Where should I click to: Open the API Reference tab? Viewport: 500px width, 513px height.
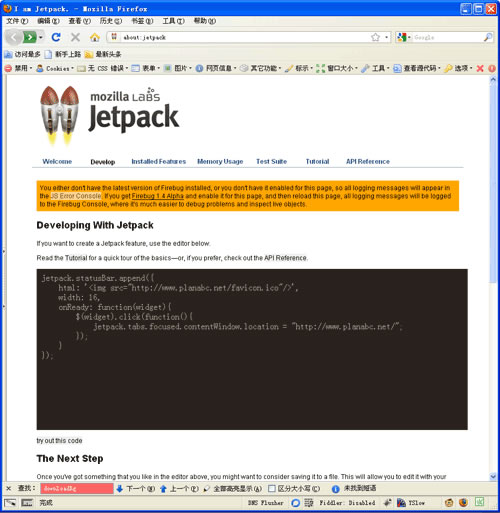(x=368, y=161)
